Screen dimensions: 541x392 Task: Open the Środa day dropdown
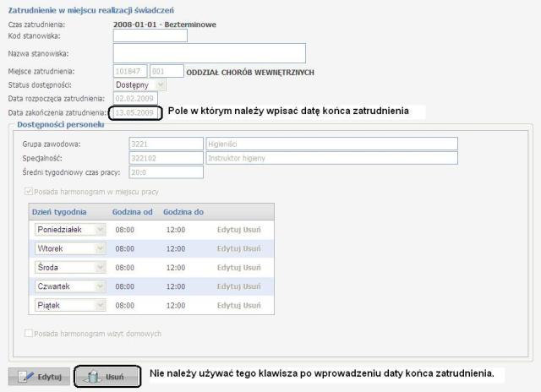tap(100, 267)
